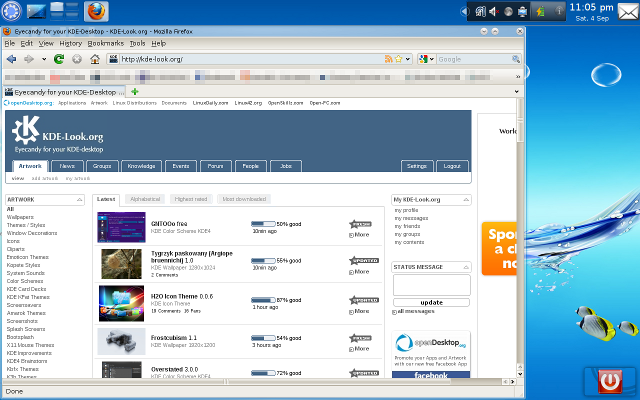Click the Logout button

452,166
